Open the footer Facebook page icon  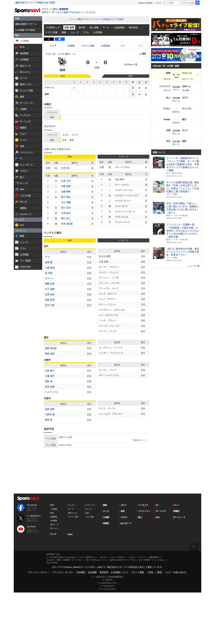pyautogui.click(x=21, y=507)
